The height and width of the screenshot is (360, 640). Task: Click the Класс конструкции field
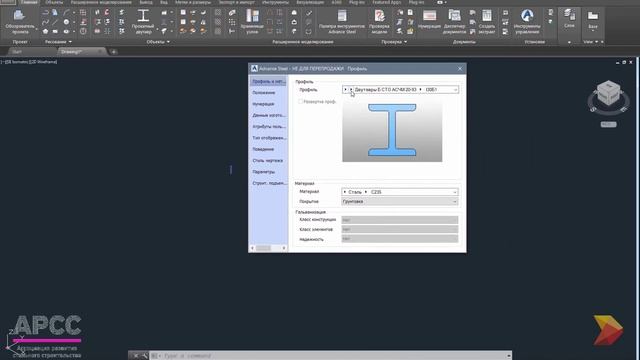coord(400,220)
